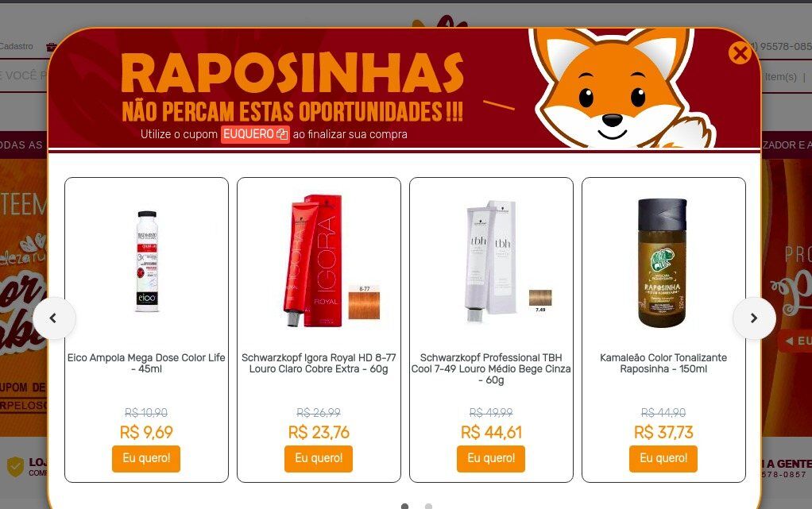
Task: Go to previous carousel products arrow
Action: click(54, 318)
